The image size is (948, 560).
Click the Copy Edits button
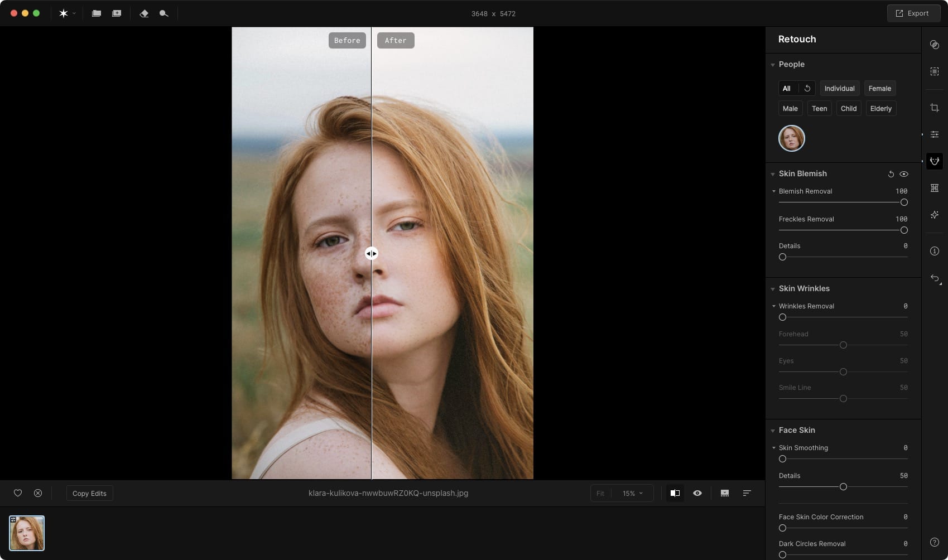pos(89,494)
